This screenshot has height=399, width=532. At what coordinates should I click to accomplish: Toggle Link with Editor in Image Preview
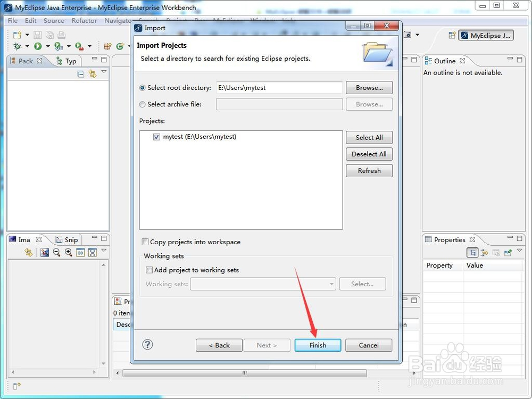[29, 252]
